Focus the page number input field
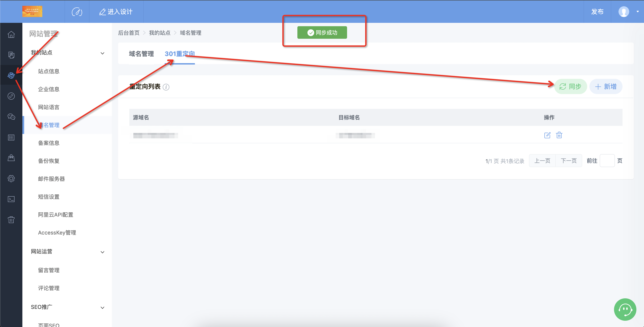This screenshot has width=644, height=327. click(x=607, y=161)
